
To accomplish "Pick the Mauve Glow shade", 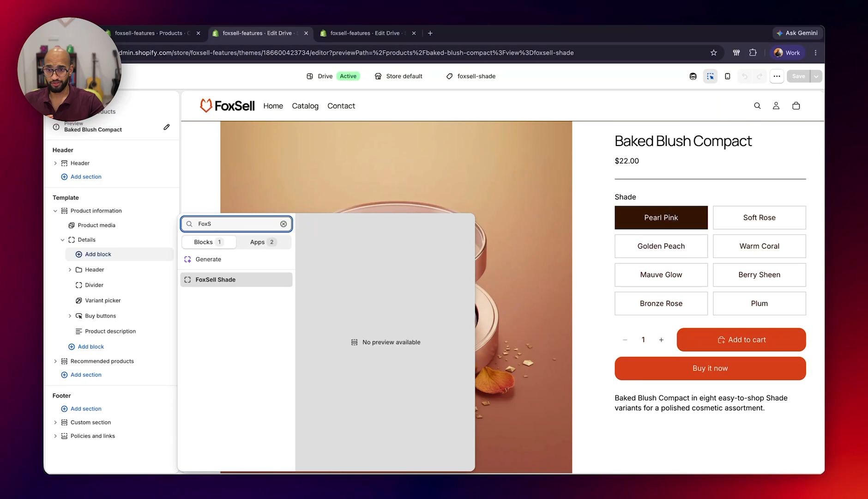I will (661, 275).
